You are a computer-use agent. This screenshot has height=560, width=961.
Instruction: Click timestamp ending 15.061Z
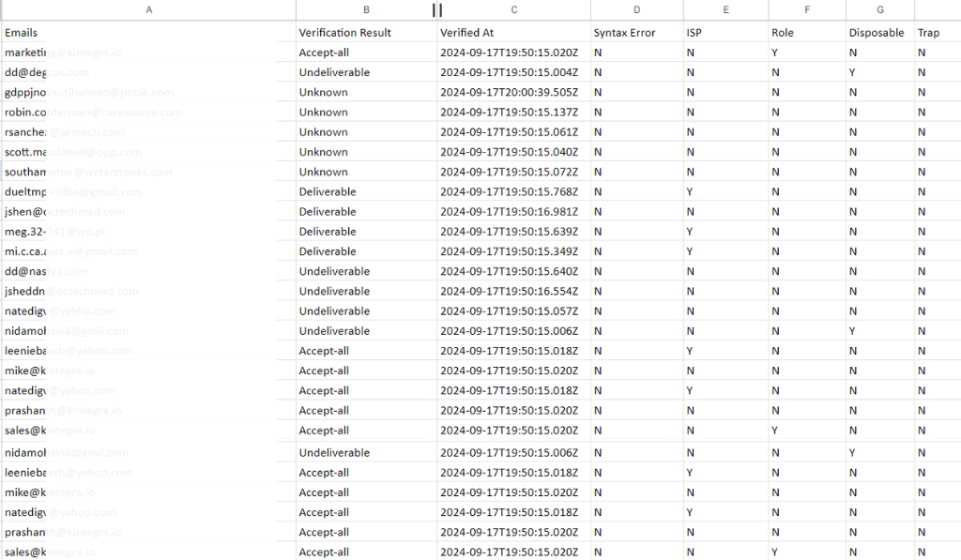[x=510, y=132]
